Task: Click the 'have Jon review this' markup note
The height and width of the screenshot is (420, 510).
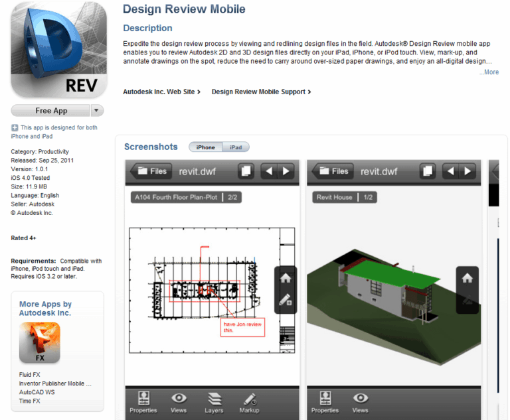Action: click(242, 327)
